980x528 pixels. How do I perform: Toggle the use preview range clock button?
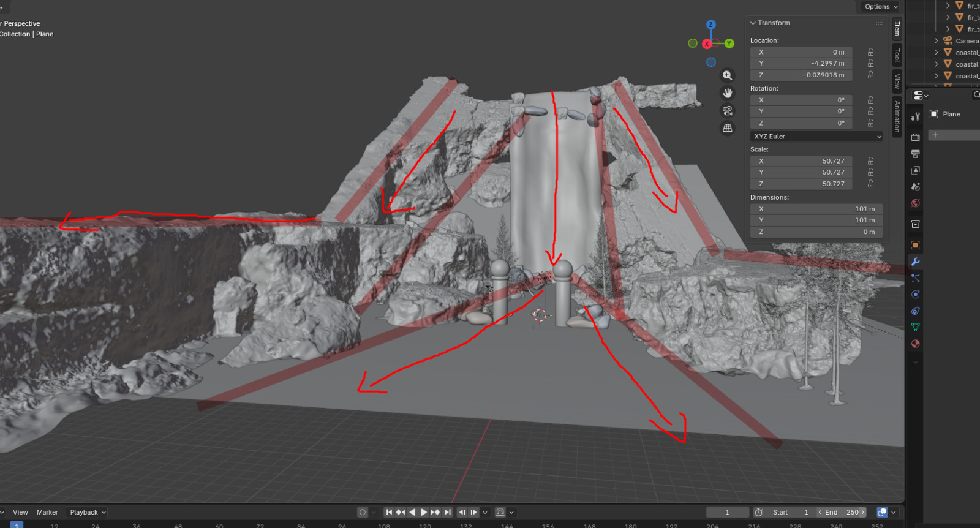[x=759, y=512]
